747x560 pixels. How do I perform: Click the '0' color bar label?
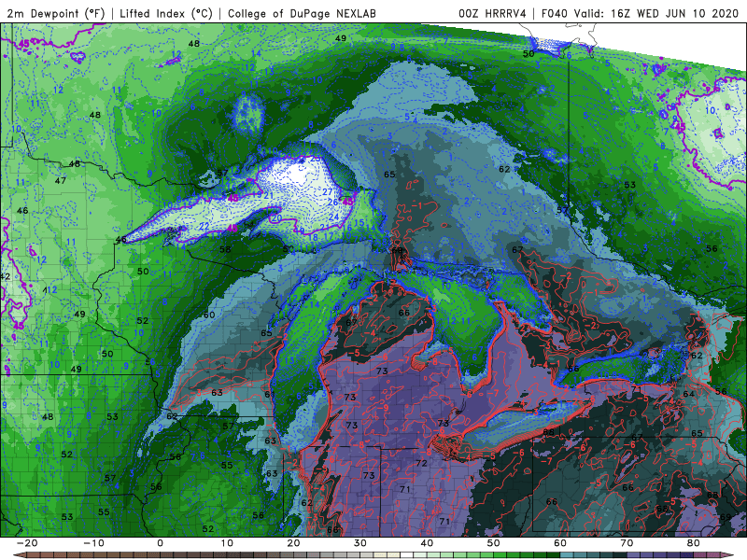point(160,543)
